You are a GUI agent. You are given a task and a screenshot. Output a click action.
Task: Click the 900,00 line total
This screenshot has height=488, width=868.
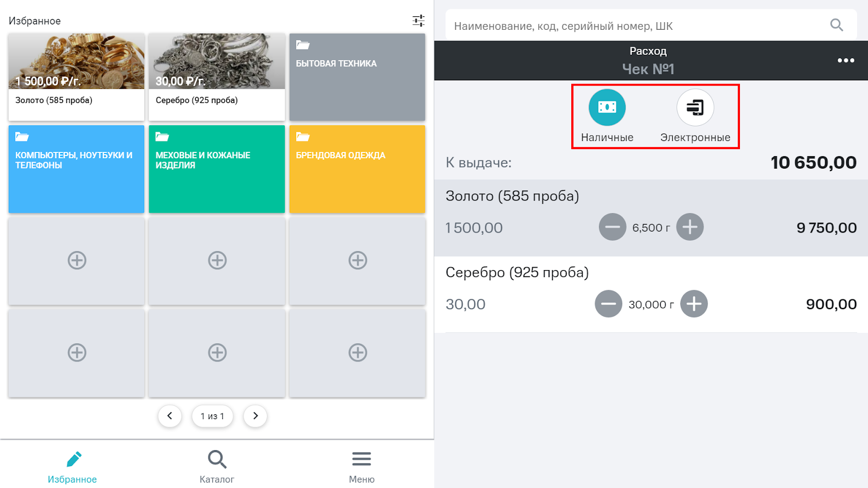[831, 304]
